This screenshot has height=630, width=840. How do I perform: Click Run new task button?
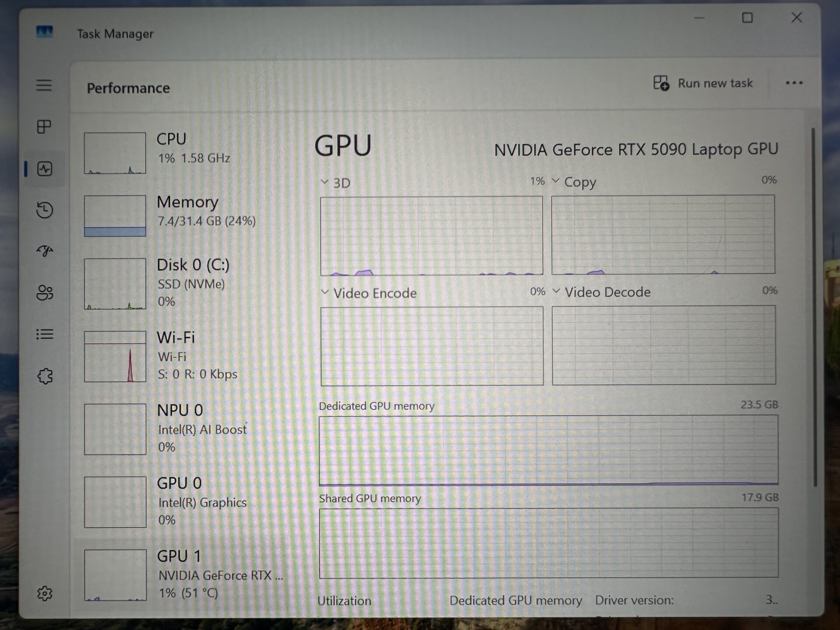(703, 83)
